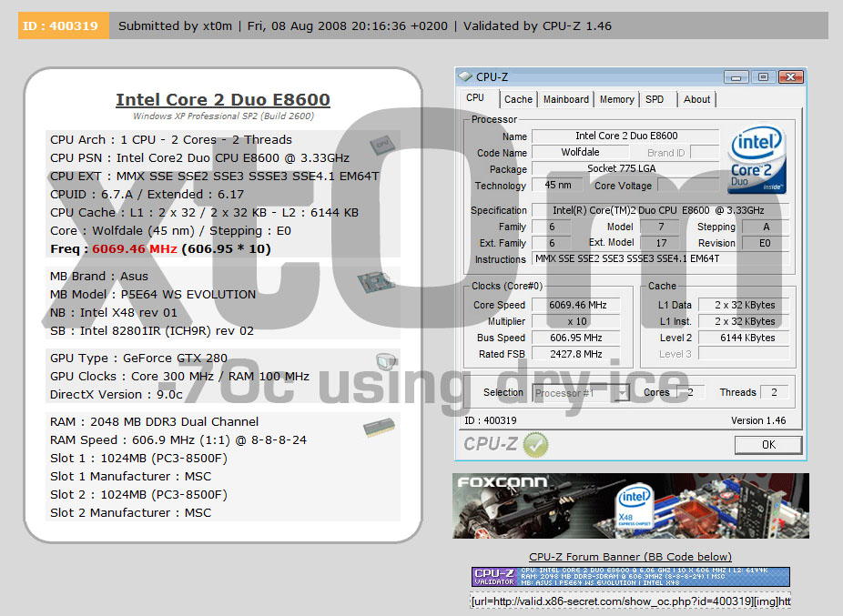Open the Processor #1 selection dropdown
843x616 pixels.
[x=581, y=393]
